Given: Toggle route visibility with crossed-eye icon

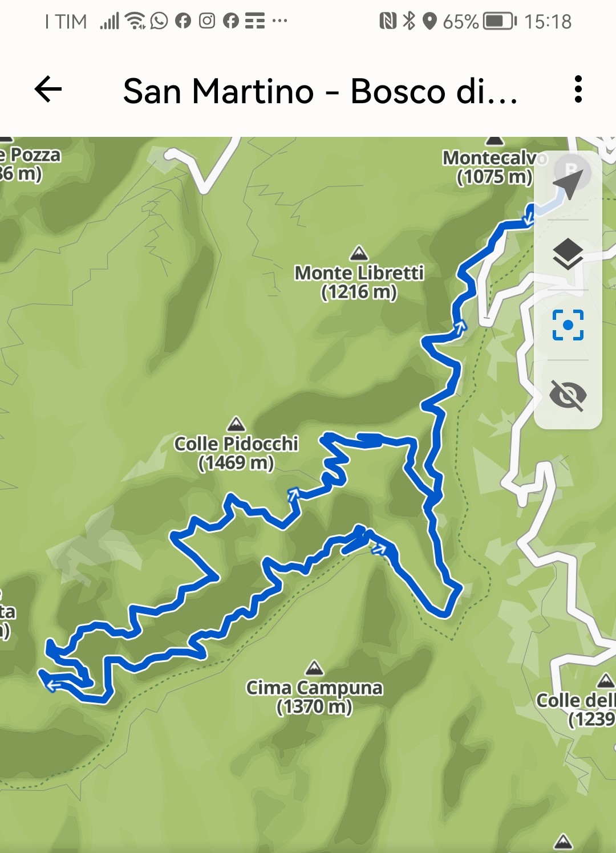Looking at the screenshot, I should coord(568,395).
